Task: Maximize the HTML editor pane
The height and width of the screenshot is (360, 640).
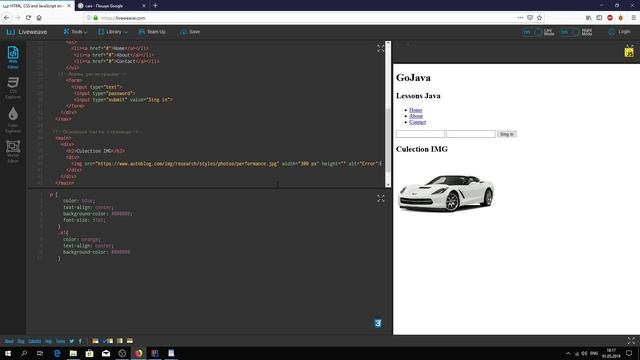Action: (x=381, y=49)
